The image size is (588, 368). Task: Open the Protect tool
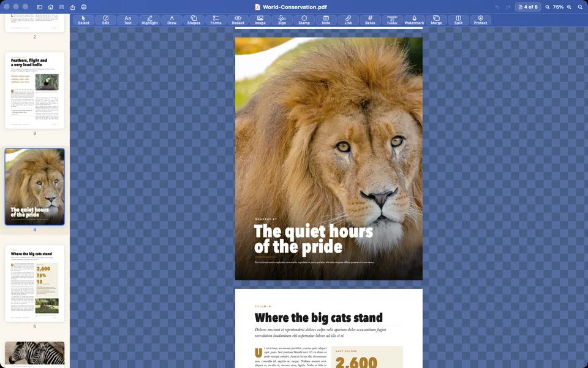coord(480,20)
